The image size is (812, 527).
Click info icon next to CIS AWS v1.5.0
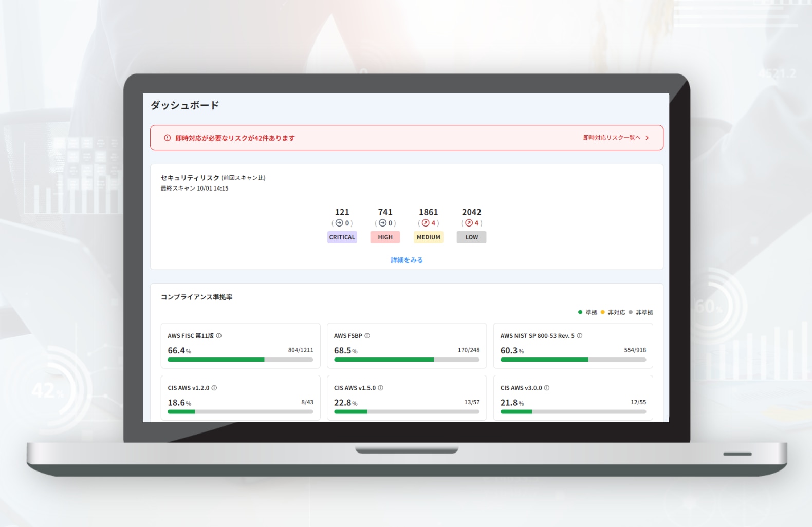tap(381, 388)
